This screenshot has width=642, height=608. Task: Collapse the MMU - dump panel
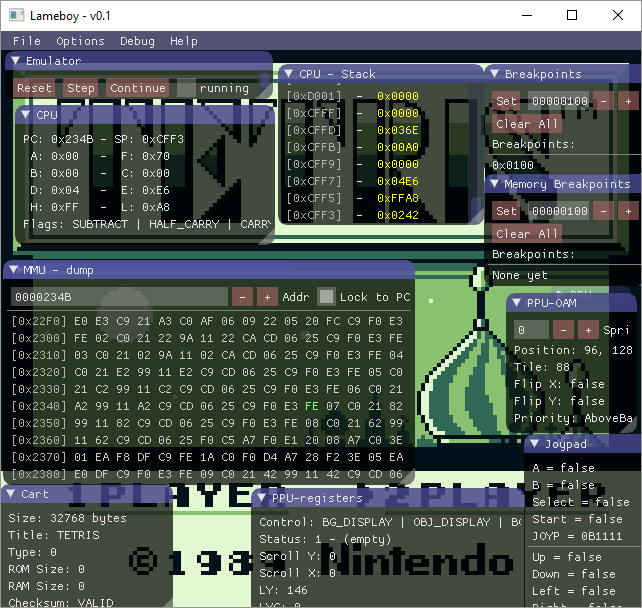[14, 270]
